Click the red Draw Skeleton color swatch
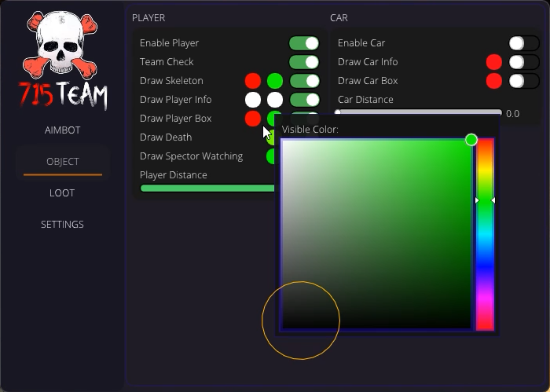This screenshot has width=550, height=392. point(252,81)
